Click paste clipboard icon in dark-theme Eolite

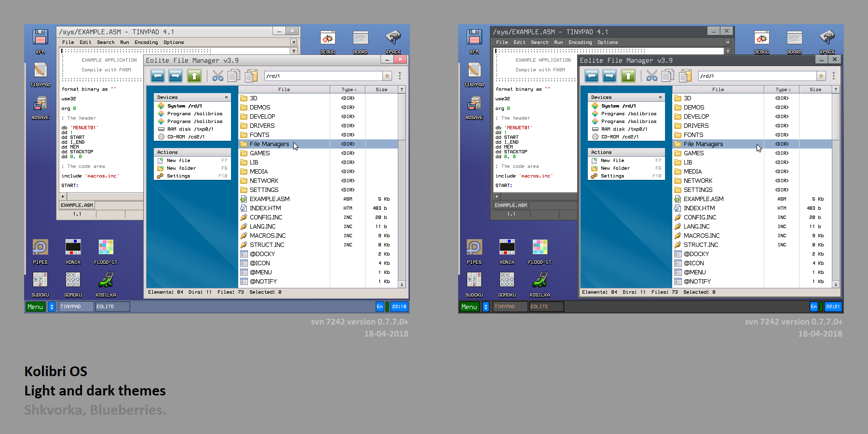tap(685, 76)
